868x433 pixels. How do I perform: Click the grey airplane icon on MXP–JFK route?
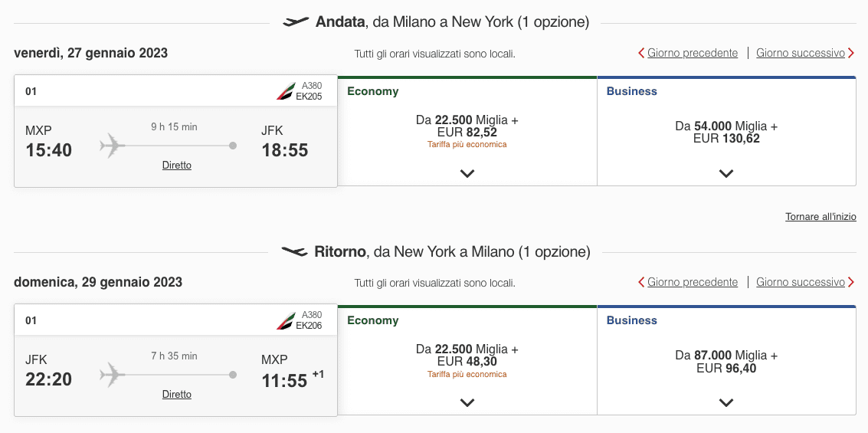click(x=113, y=146)
